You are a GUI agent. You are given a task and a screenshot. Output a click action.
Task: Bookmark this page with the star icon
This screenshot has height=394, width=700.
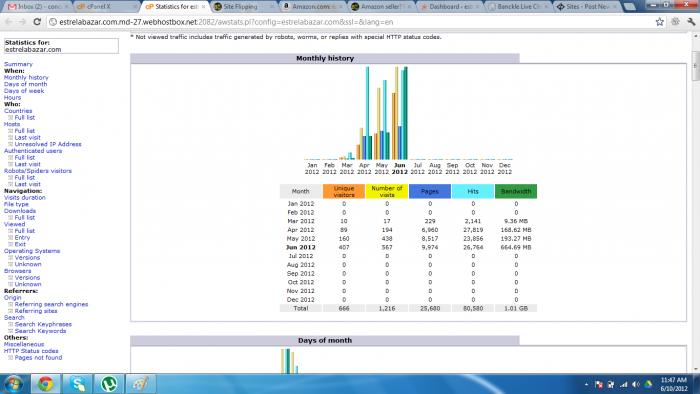659,22
